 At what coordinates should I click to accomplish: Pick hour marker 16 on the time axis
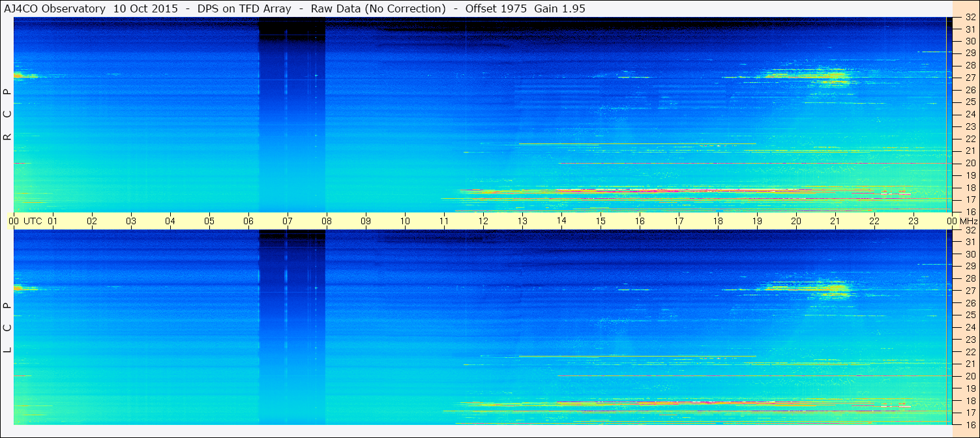(640, 221)
